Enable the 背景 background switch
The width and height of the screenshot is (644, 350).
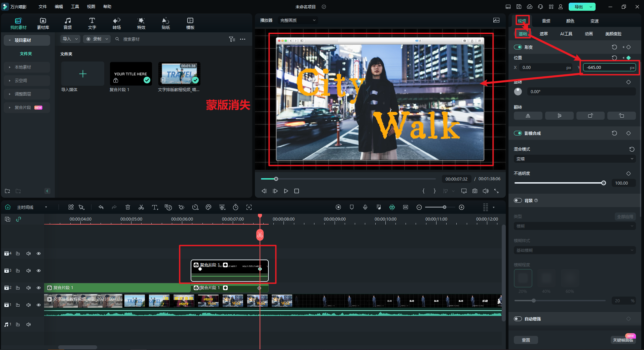[518, 201]
